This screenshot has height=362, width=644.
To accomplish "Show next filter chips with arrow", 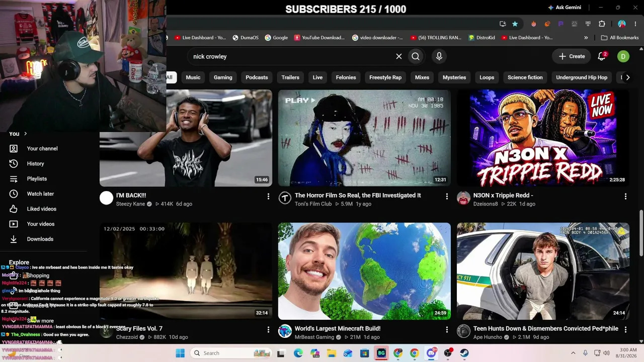I will 627,77.
